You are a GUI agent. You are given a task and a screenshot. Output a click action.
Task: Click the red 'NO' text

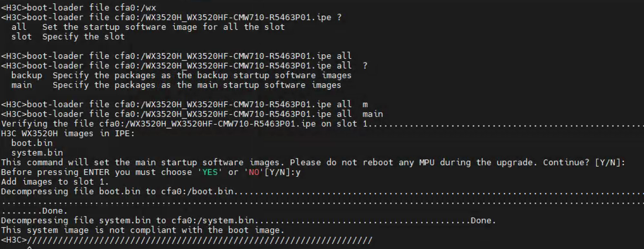click(x=254, y=172)
